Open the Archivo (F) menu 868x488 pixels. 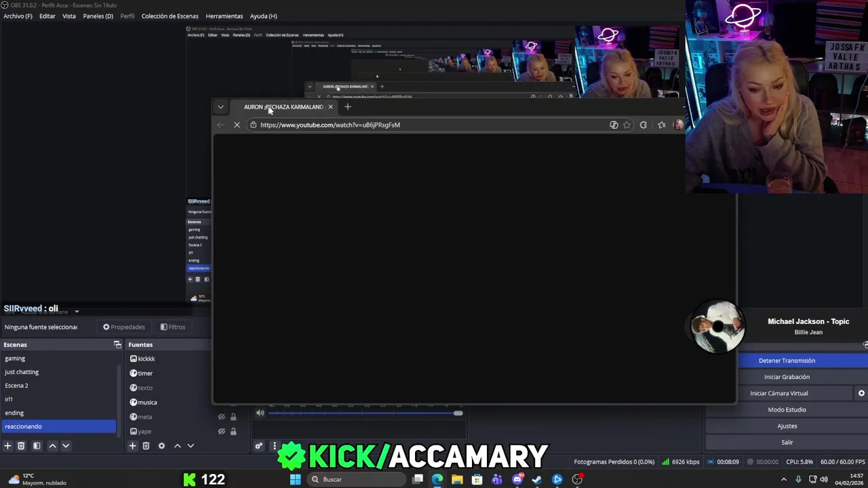[x=18, y=16]
